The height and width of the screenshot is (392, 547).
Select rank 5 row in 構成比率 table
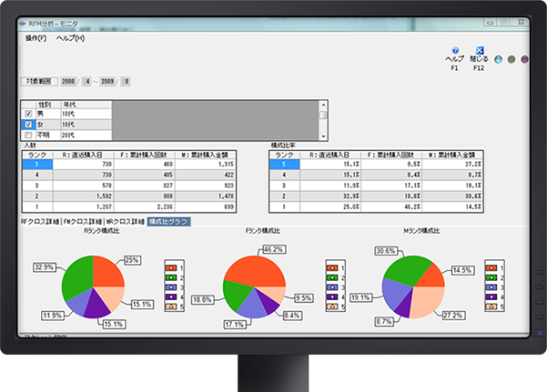coord(376,165)
